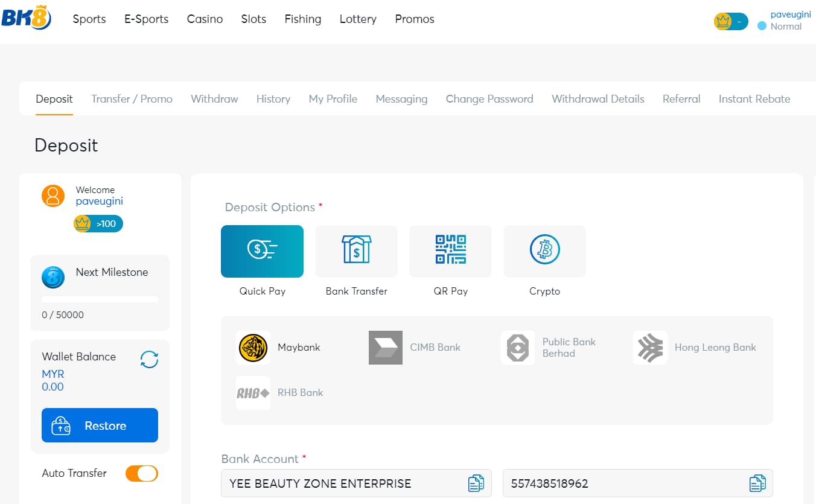Refresh the wallet balance
Screen dimensions: 816x504
tap(149, 360)
